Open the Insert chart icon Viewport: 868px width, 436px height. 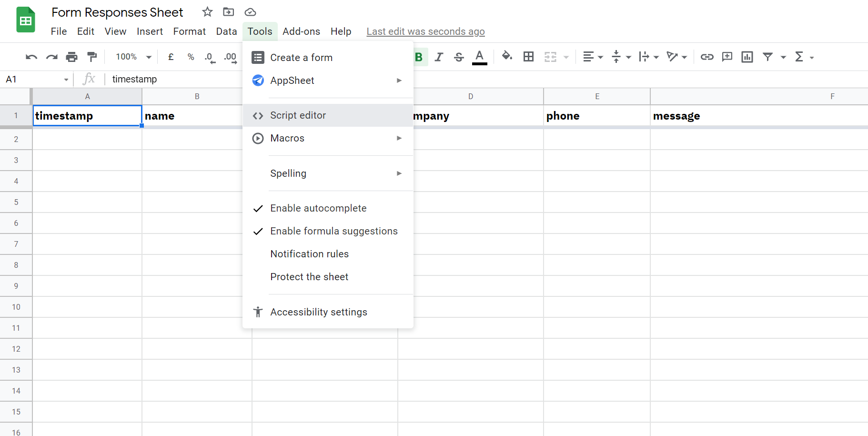point(747,57)
